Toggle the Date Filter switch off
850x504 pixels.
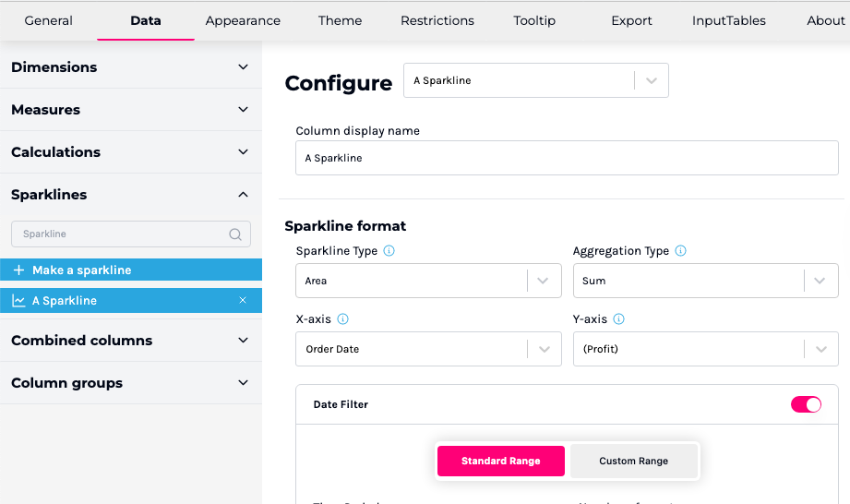806,404
